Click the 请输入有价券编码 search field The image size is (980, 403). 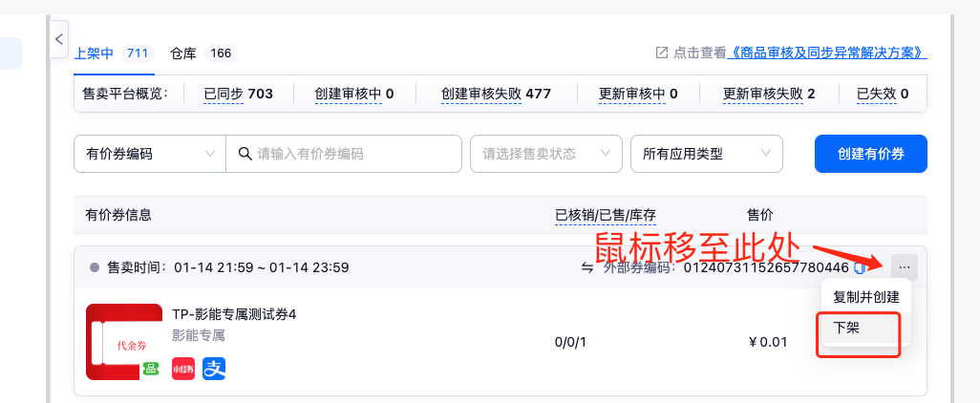(353, 154)
